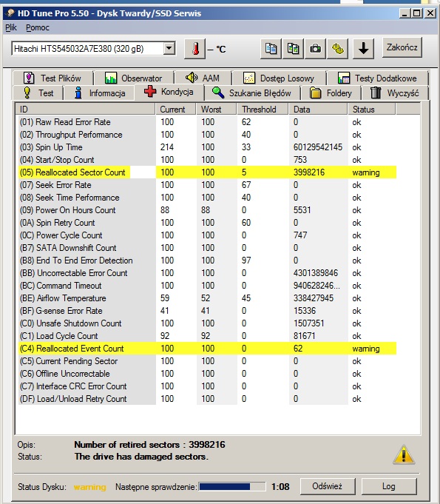Click the Log button
440x504 pixels.
389,486
